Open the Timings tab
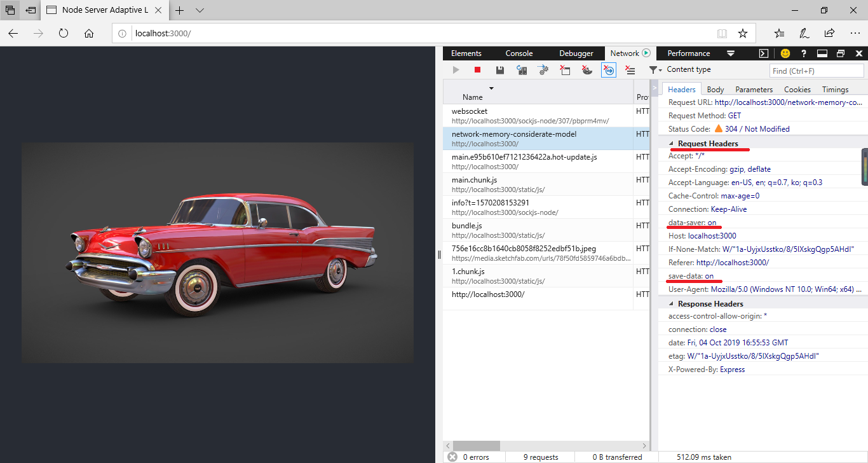Screen dimensions: 868x463 pyautogui.click(x=834, y=89)
